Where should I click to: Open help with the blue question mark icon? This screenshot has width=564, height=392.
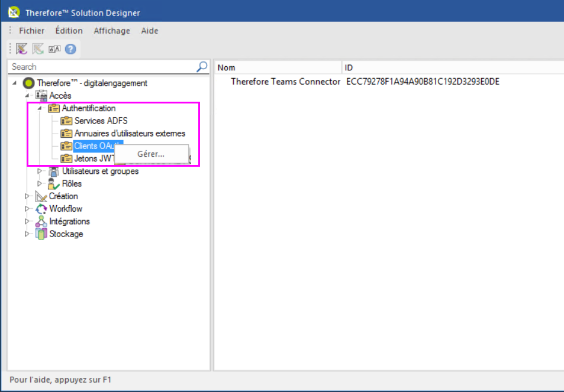[x=70, y=49]
